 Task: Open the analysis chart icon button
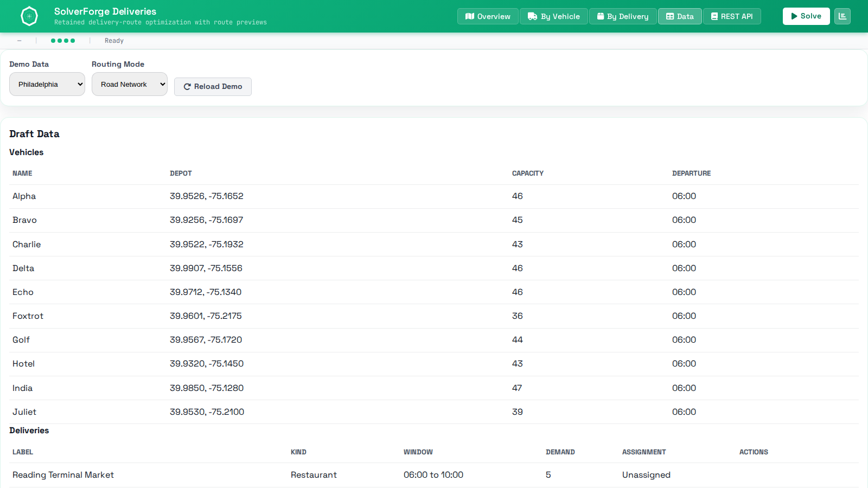[843, 16]
